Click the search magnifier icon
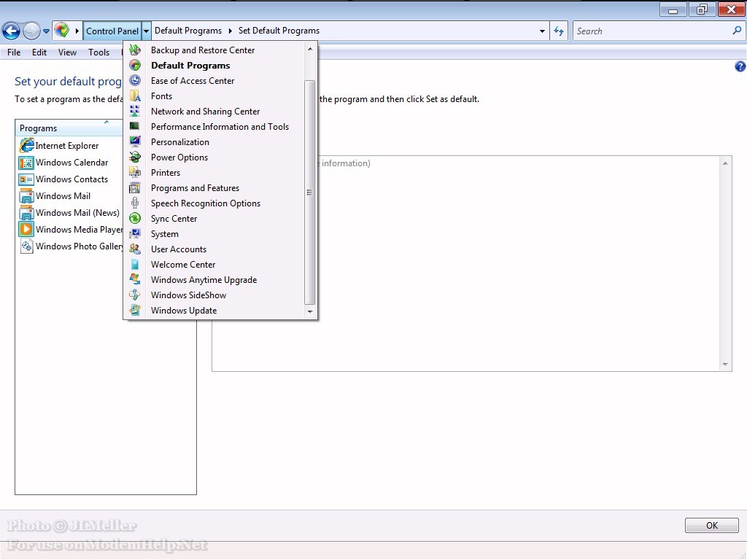This screenshot has height=560, width=747. (x=737, y=31)
